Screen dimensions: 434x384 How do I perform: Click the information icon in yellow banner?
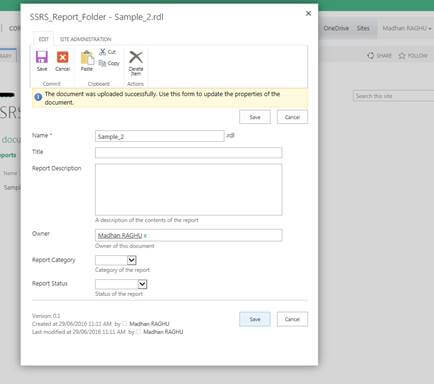[x=38, y=97]
